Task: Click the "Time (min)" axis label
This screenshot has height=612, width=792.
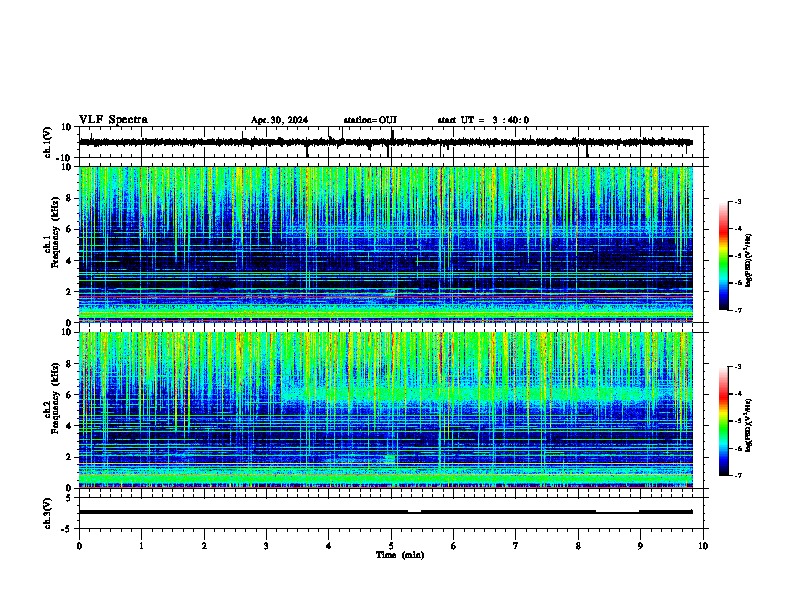Action: (x=400, y=555)
